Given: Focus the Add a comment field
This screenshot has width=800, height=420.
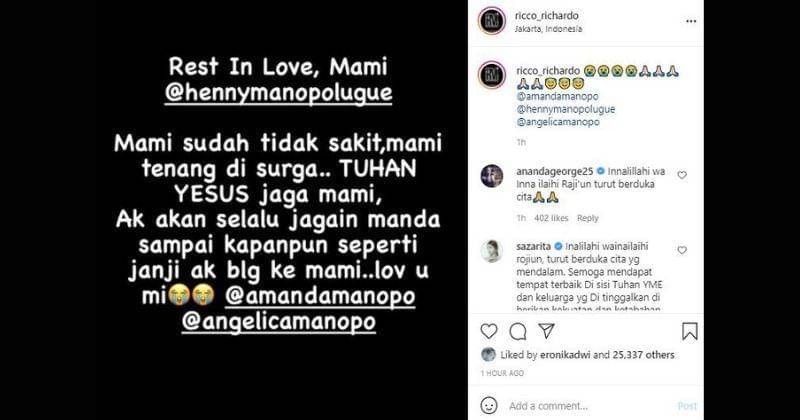Looking at the screenshot, I should [x=589, y=406].
